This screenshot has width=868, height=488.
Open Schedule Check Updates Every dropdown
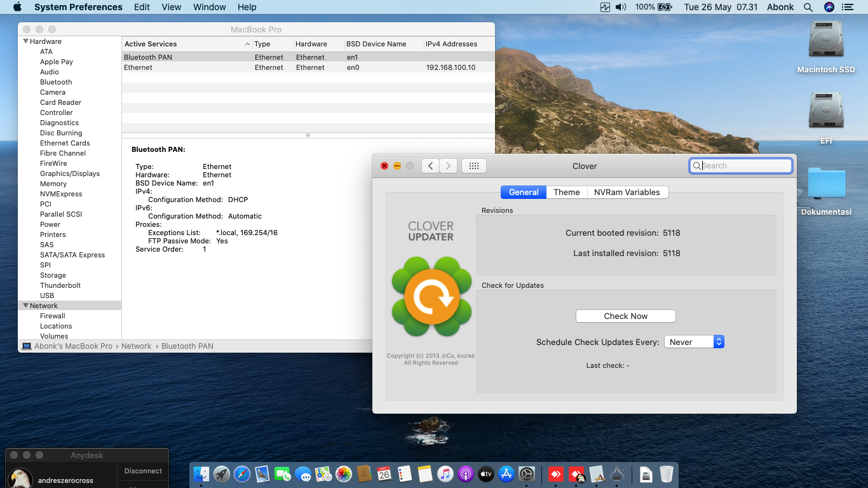click(x=694, y=342)
